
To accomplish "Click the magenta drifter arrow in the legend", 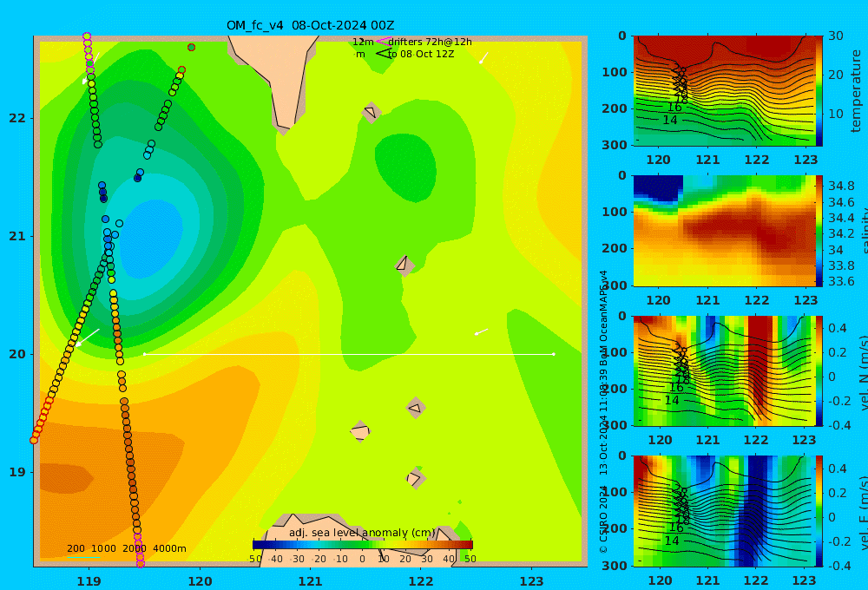I will tap(384, 42).
